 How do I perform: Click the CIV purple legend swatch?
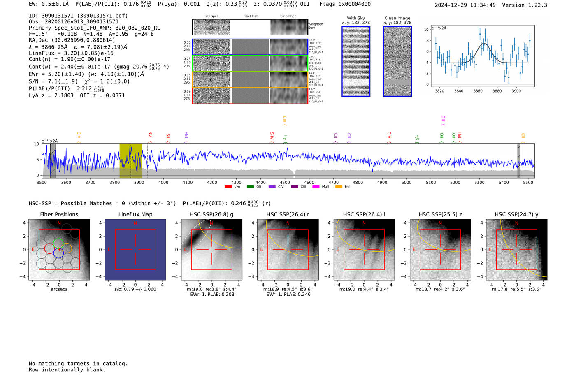click(272, 187)
